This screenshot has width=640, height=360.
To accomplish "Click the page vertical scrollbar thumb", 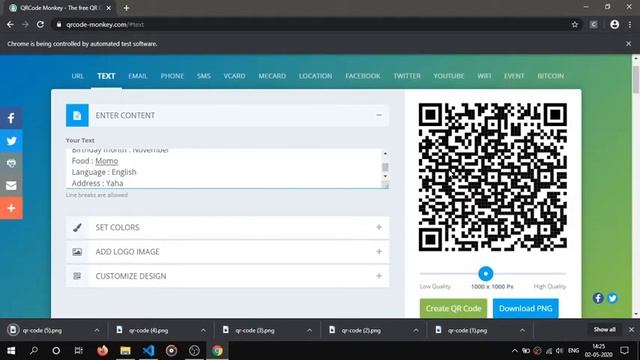I will (x=636, y=80).
